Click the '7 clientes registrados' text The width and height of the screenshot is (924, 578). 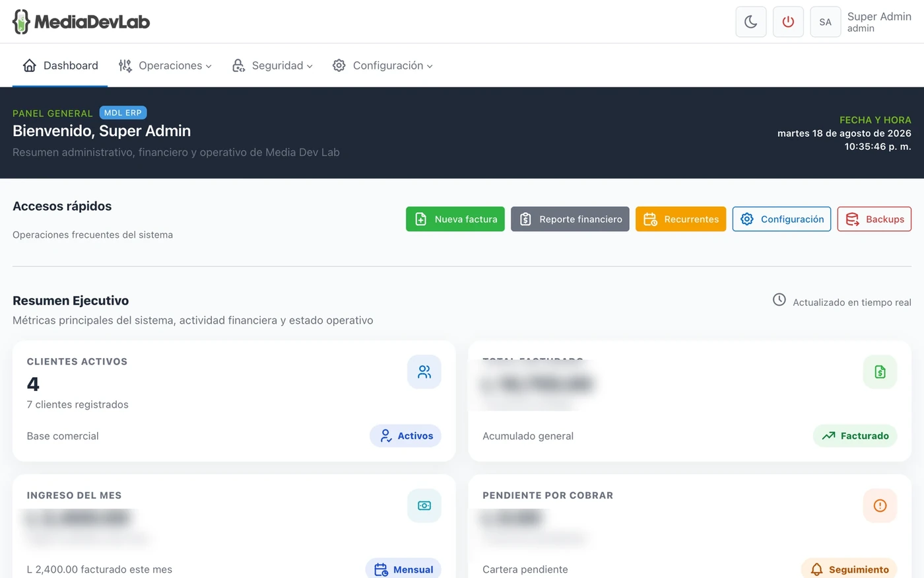78,404
